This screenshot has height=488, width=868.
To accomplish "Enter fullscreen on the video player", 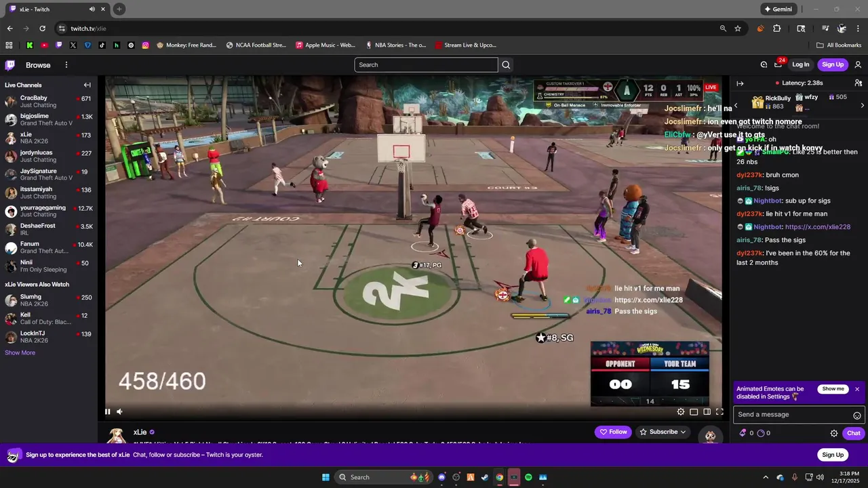I will tap(719, 411).
